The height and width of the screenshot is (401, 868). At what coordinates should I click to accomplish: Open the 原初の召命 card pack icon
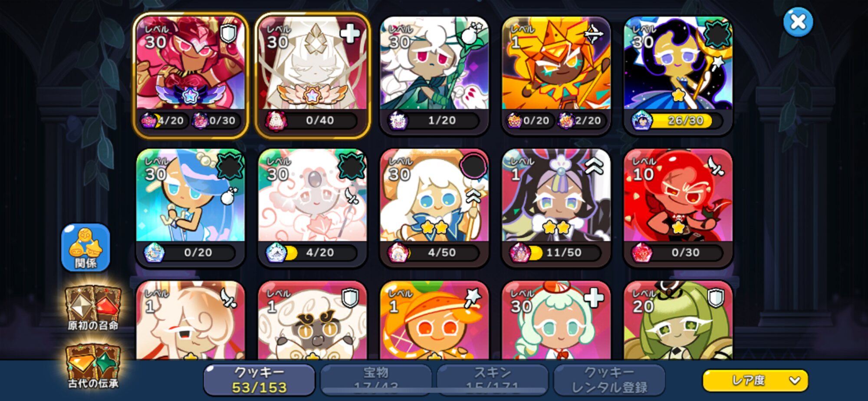pos(93,308)
